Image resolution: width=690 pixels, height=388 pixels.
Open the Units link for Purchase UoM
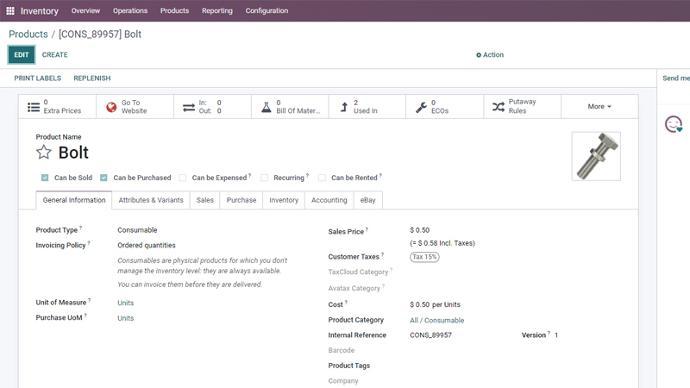(125, 318)
